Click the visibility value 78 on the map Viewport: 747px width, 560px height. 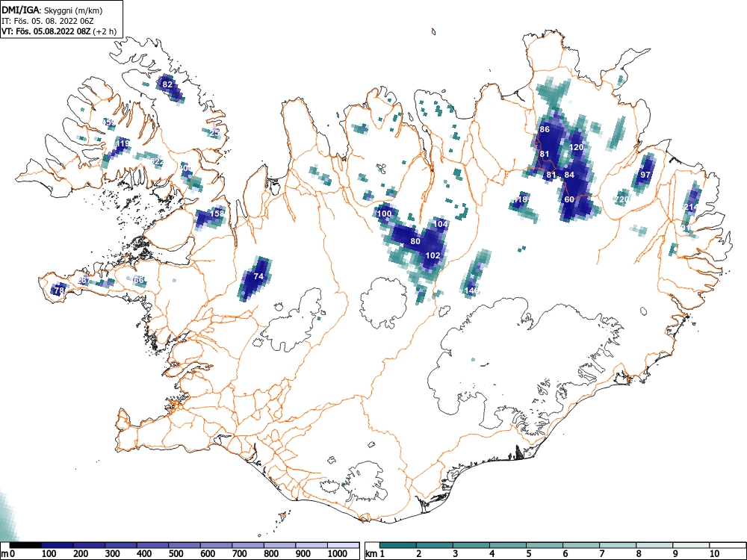pyautogui.click(x=59, y=290)
